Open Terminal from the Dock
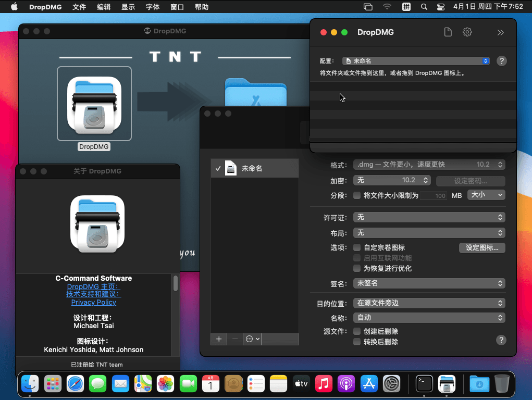The height and width of the screenshot is (400, 532). tap(424, 384)
